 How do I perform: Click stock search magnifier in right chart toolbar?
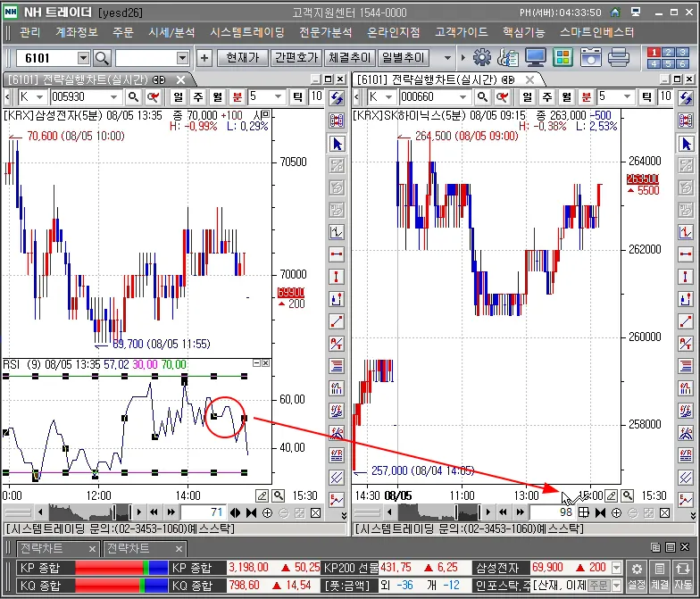(x=482, y=96)
